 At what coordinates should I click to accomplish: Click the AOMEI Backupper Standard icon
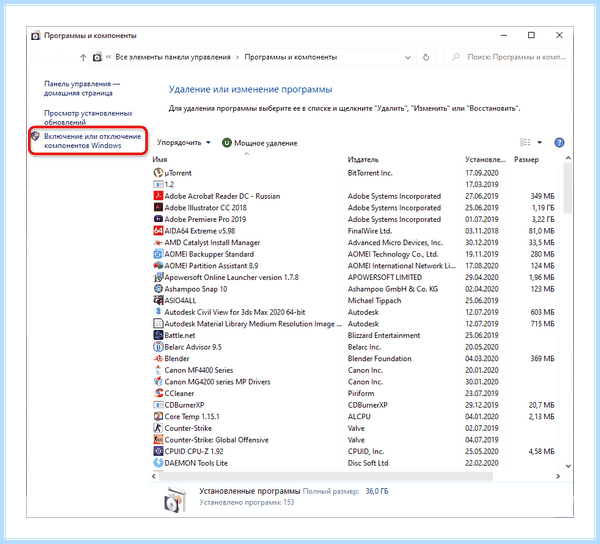click(158, 254)
